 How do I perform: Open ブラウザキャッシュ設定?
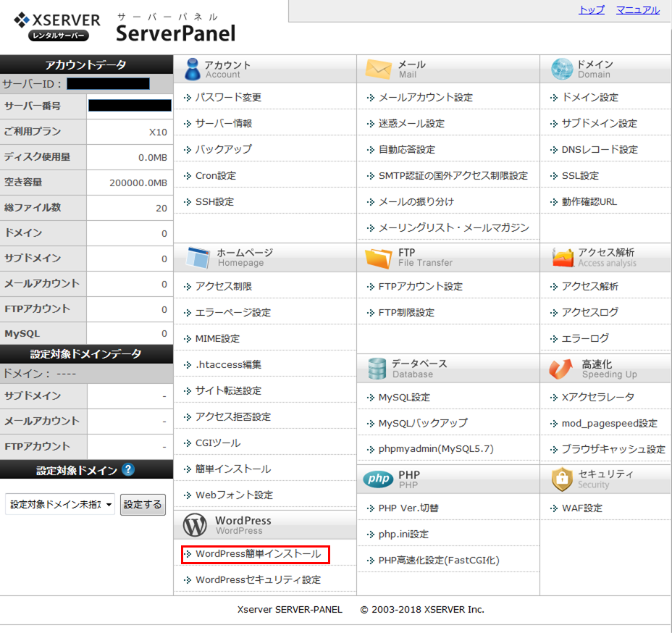[613, 449]
